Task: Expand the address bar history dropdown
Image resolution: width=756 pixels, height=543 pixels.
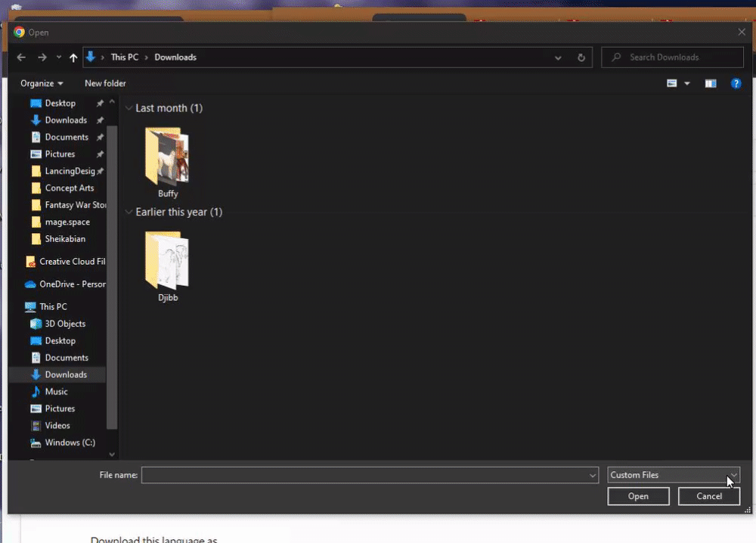Action: 558,58
